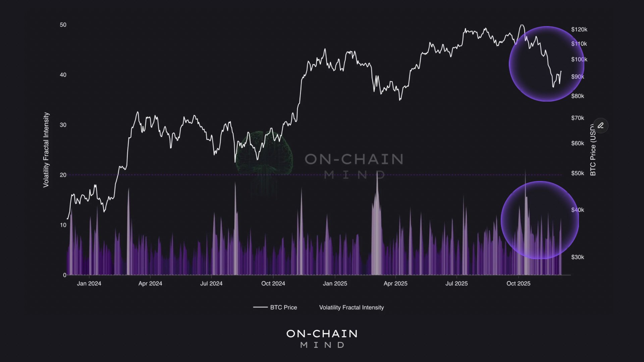Click the brain watermark logo
The image size is (644, 362).
click(x=264, y=155)
